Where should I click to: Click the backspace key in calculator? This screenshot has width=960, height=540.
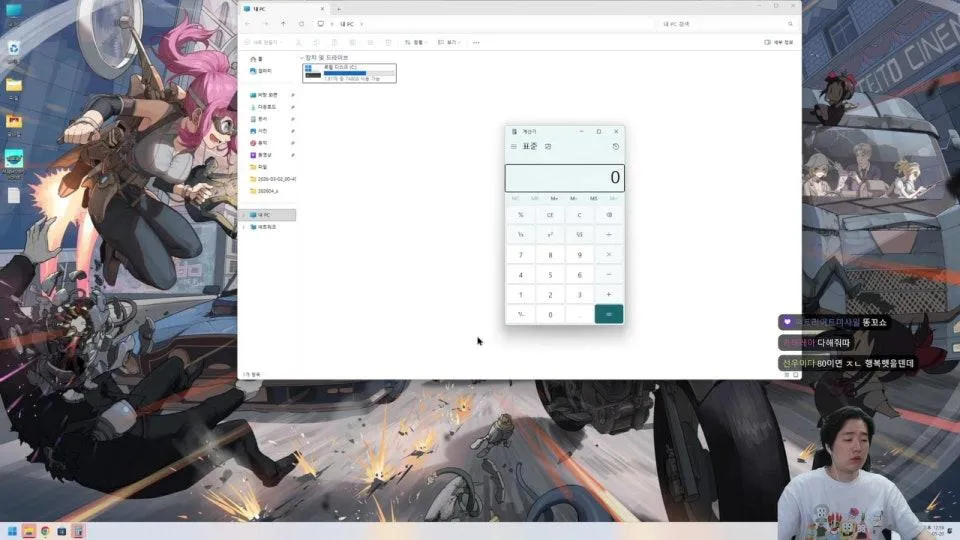pyautogui.click(x=609, y=215)
